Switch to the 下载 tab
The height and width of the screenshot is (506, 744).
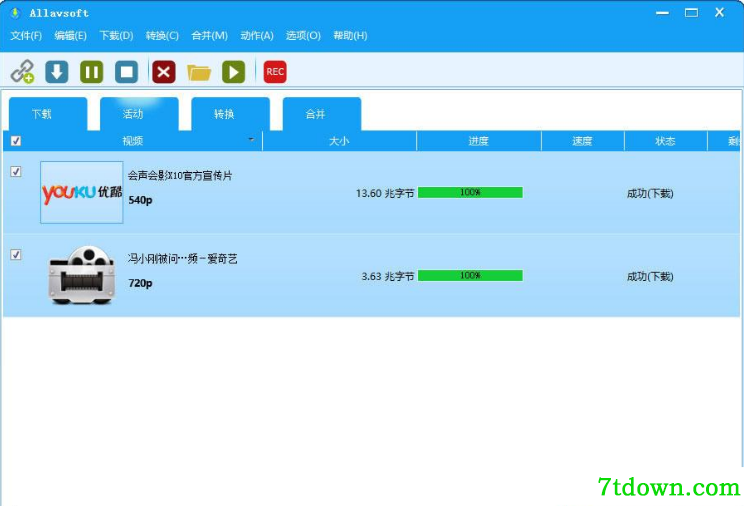pos(48,114)
